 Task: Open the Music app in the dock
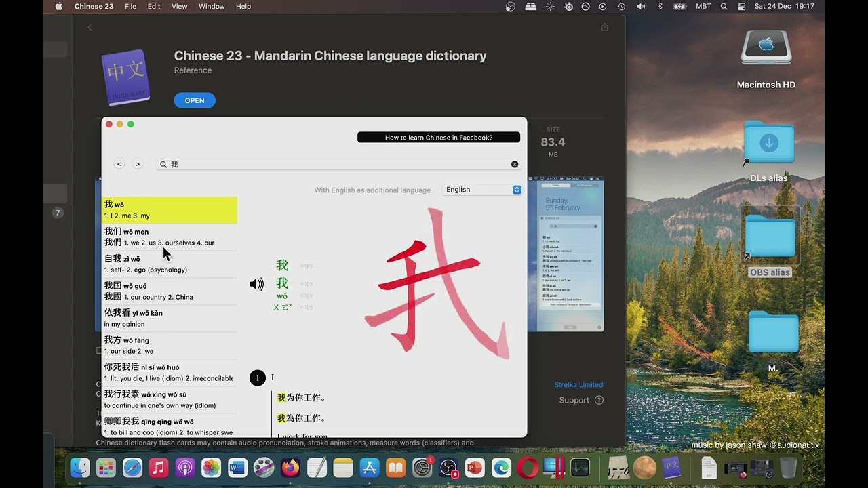[x=159, y=468]
